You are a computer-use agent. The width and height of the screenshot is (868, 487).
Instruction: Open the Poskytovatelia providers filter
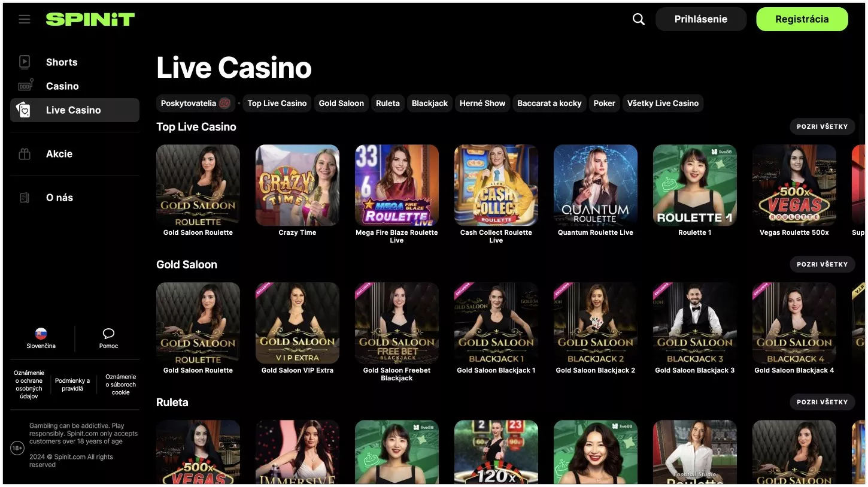tap(196, 103)
